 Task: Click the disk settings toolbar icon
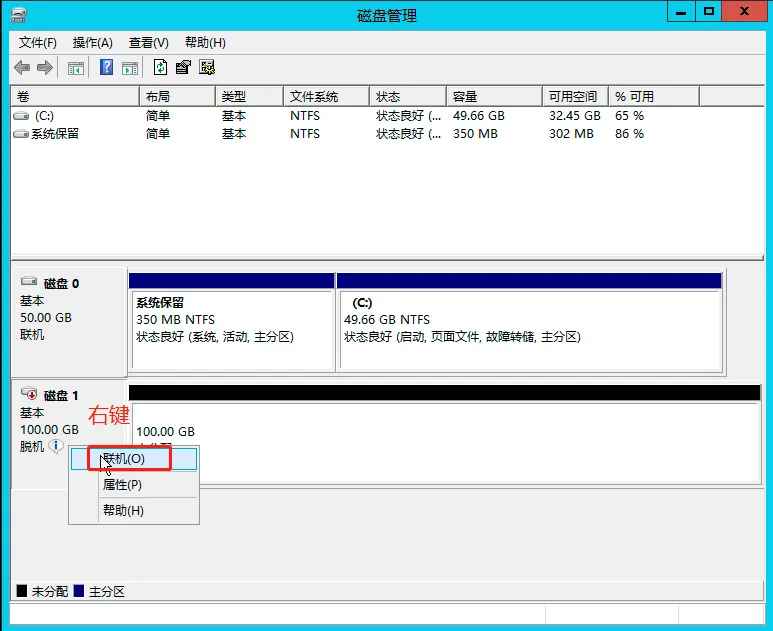pos(207,68)
